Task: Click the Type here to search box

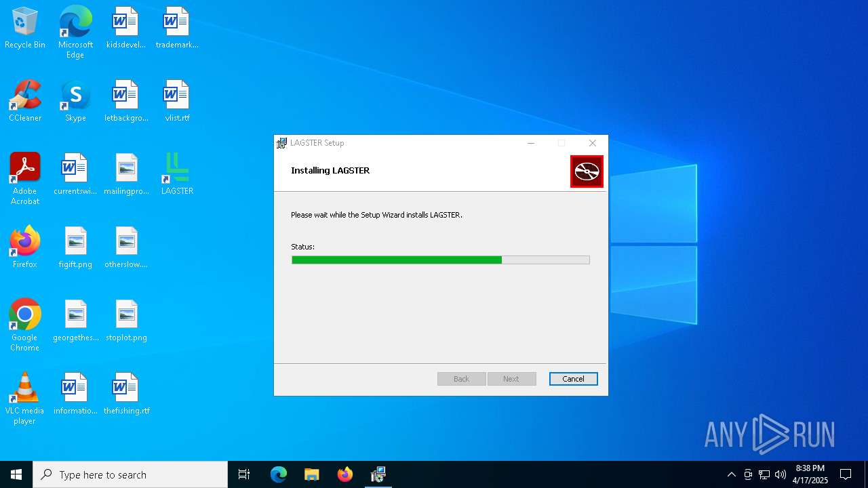Action: (130, 474)
